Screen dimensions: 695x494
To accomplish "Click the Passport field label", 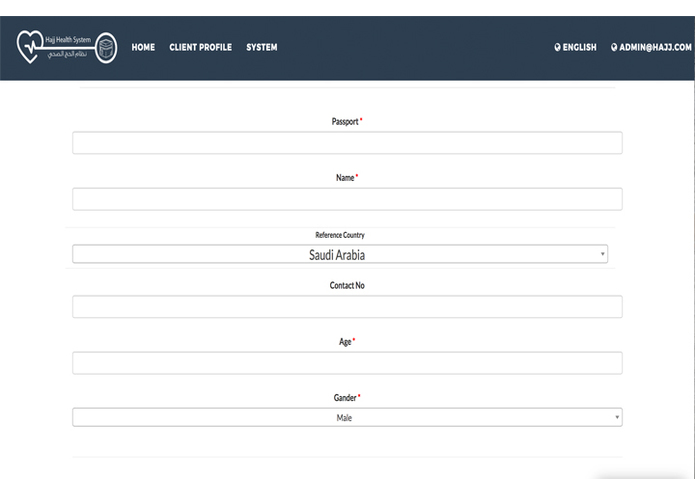I will pyautogui.click(x=345, y=121).
